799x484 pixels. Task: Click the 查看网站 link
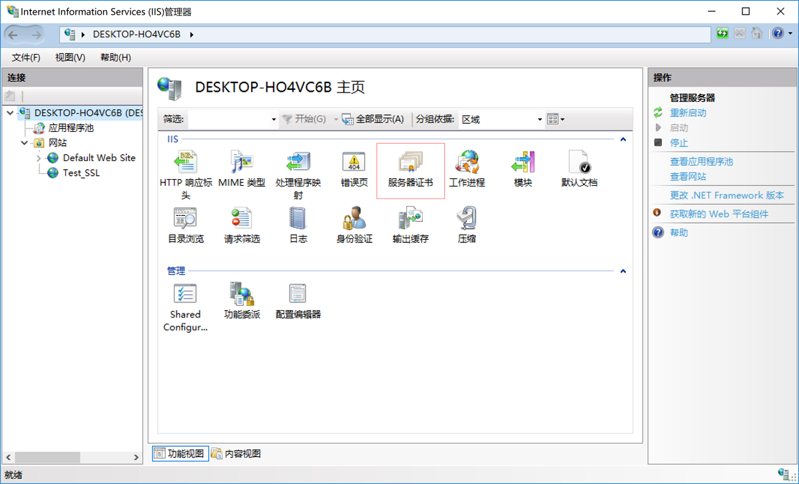click(688, 176)
